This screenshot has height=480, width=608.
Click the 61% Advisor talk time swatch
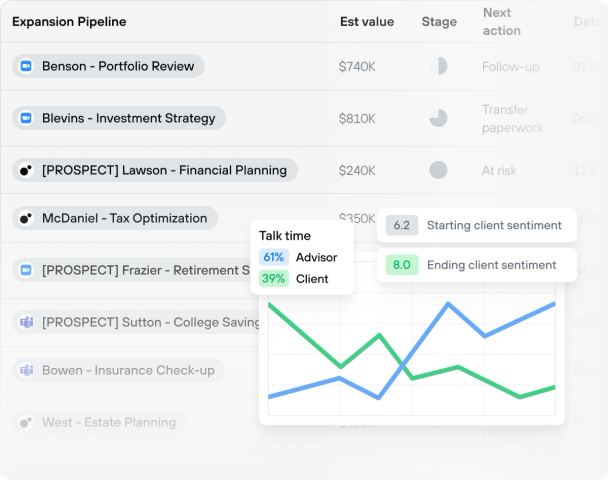point(274,257)
